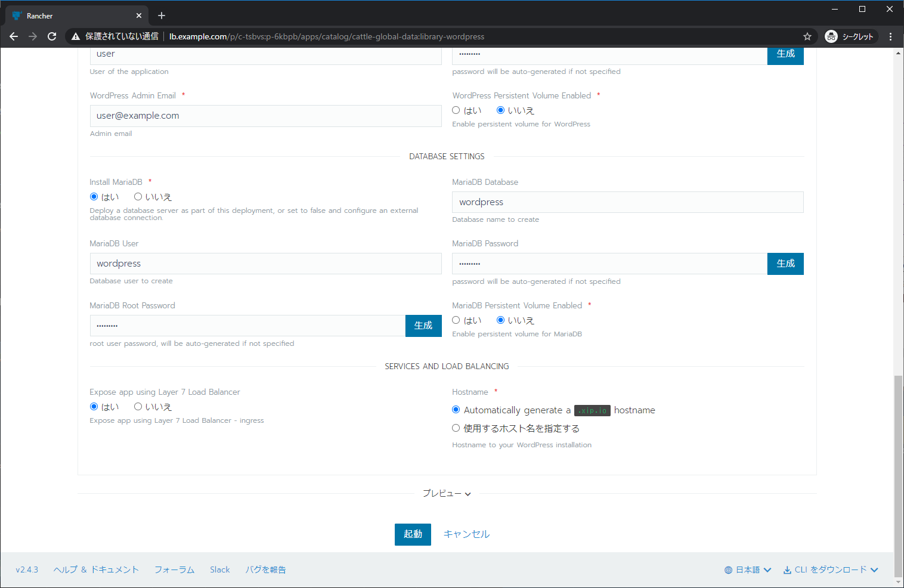Image resolution: width=904 pixels, height=588 pixels.
Task: Open Slack footer link
Action: click(219, 570)
